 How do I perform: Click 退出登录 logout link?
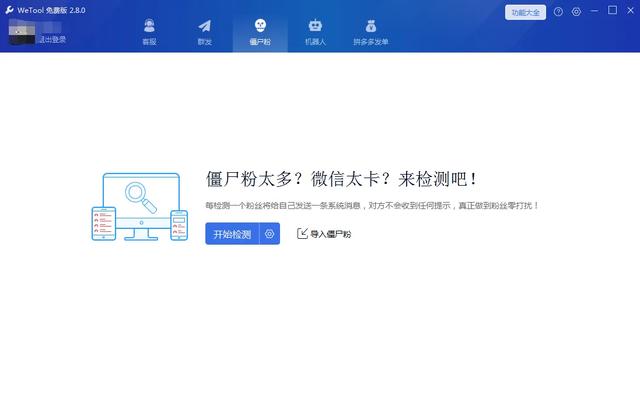[52, 40]
